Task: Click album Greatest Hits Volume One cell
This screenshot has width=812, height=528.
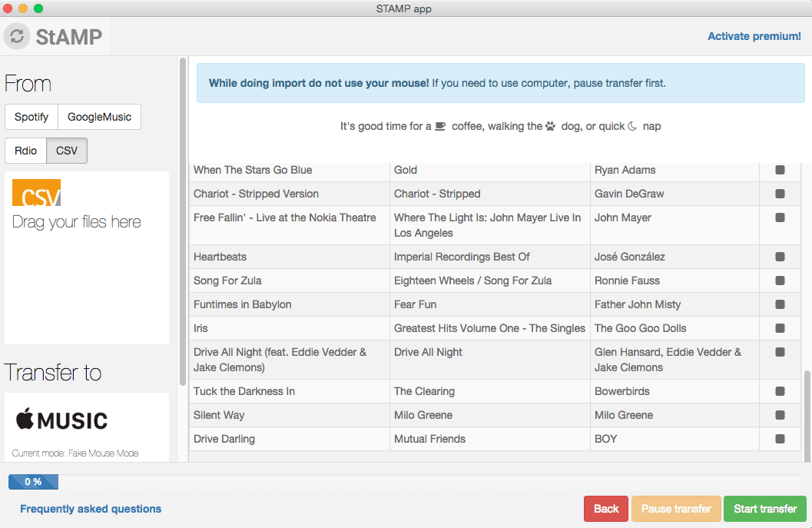Action: 490,328
